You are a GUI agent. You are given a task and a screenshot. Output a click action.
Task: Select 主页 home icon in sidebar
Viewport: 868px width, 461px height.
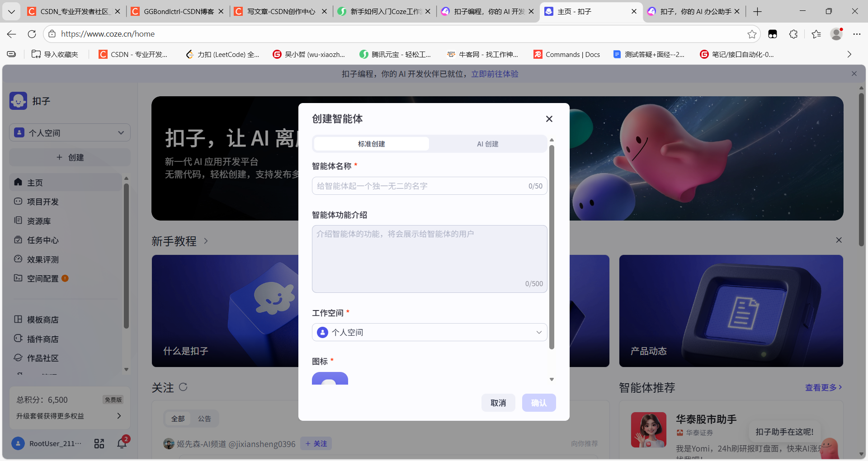[18, 182]
